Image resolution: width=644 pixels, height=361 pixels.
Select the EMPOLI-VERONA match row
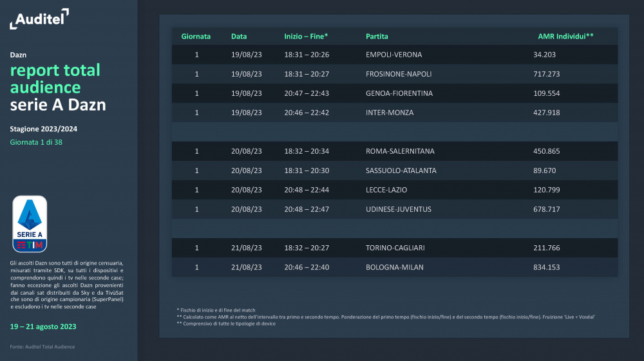coord(394,55)
